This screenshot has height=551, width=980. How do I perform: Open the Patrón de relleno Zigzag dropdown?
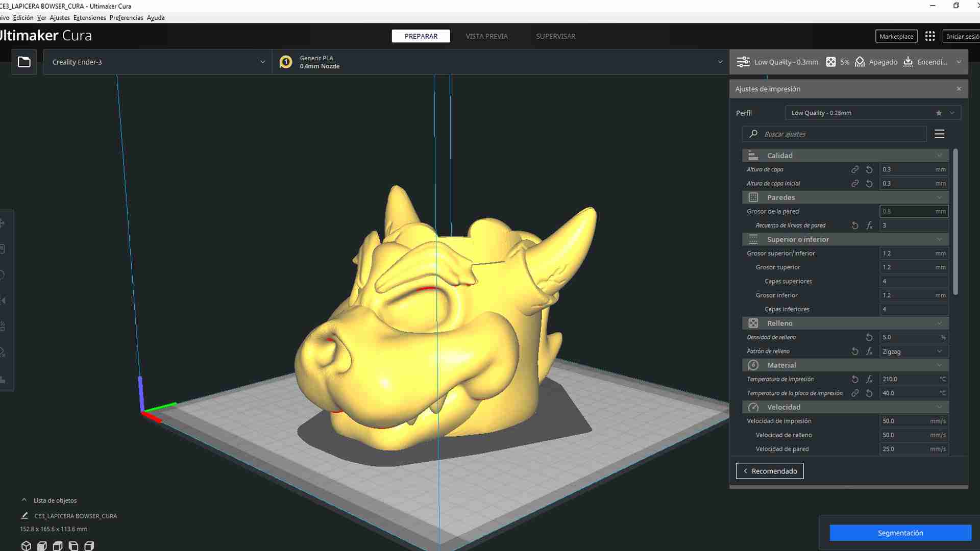[x=914, y=351]
